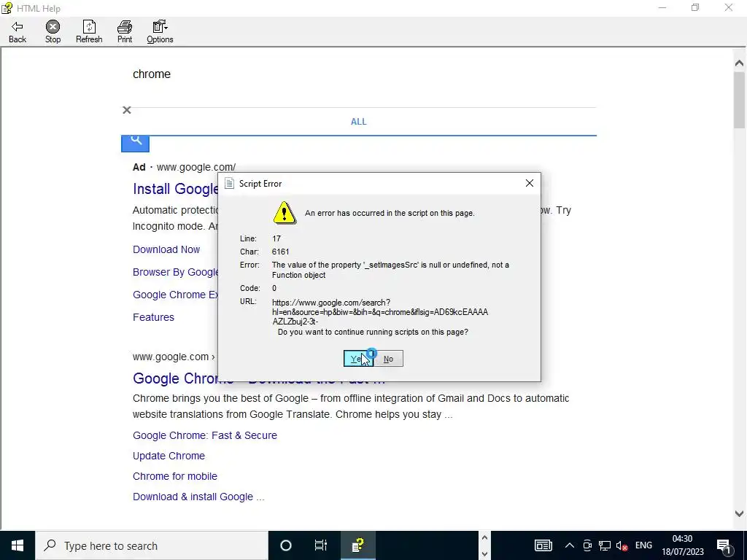
Task: Click the page scrollbar up arrow
Action: pyautogui.click(x=739, y=63)
